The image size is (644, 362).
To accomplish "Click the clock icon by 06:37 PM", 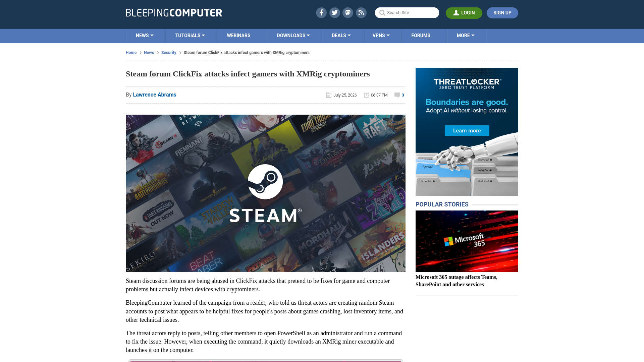I will pyautogui.click(x=366, y=95).
